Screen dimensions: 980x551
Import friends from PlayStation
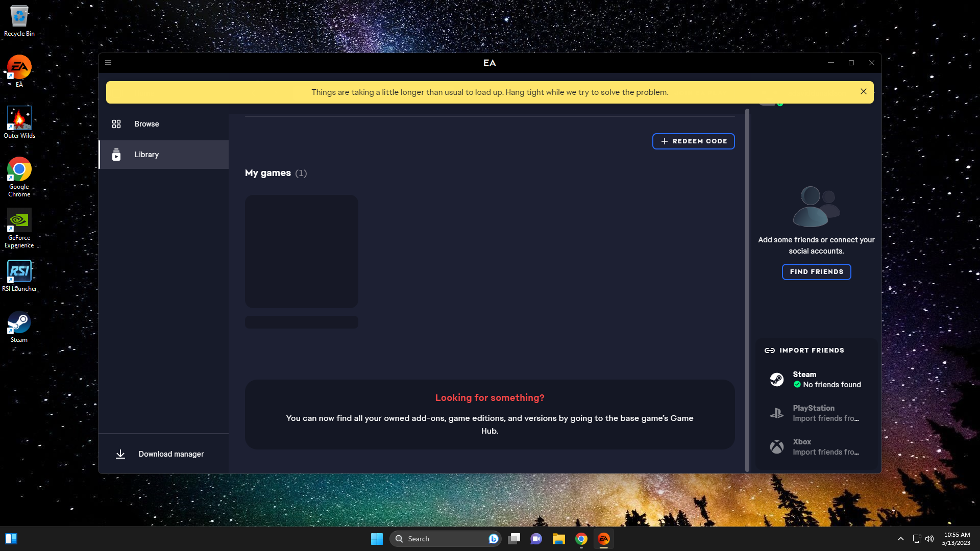click(816, 413)
